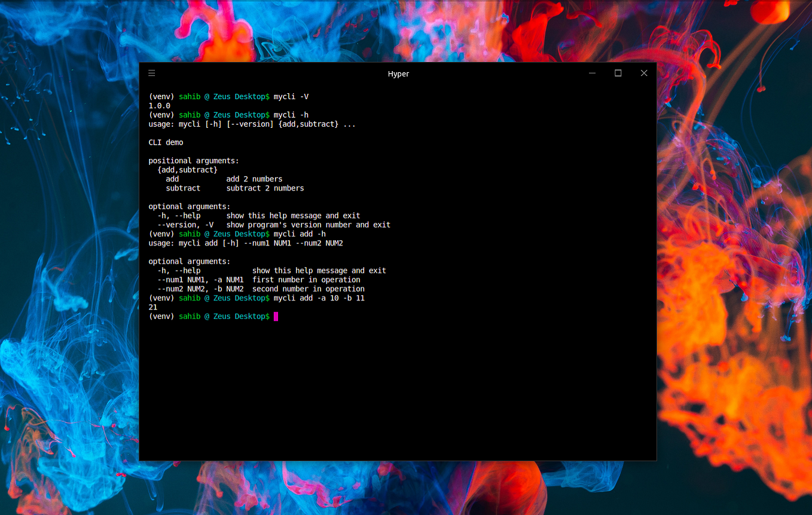Select the 'add' positional argument entry
This screenshot has height=515, width=812.
[172, 179]
